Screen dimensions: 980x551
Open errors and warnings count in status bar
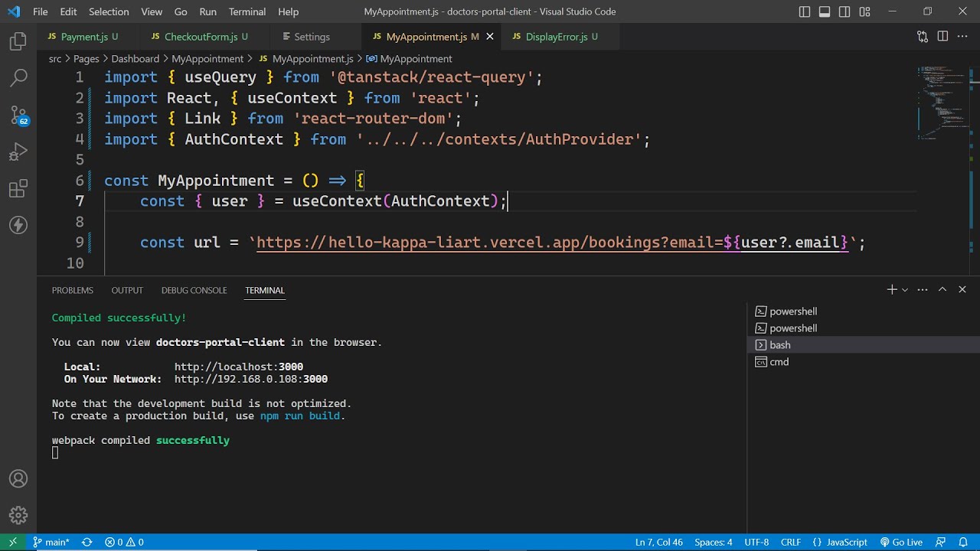124,542
